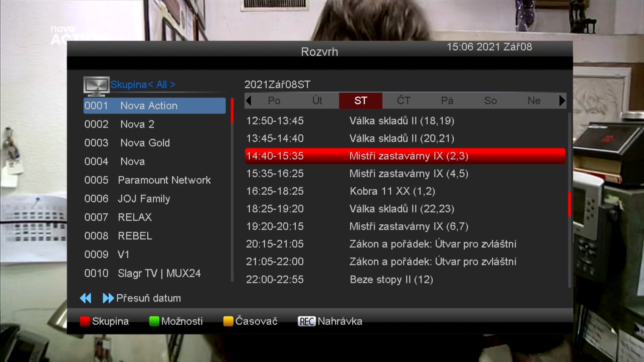Screen dimensions: 644x362
Task: Open Časovač timer
Action: point(256,321)
